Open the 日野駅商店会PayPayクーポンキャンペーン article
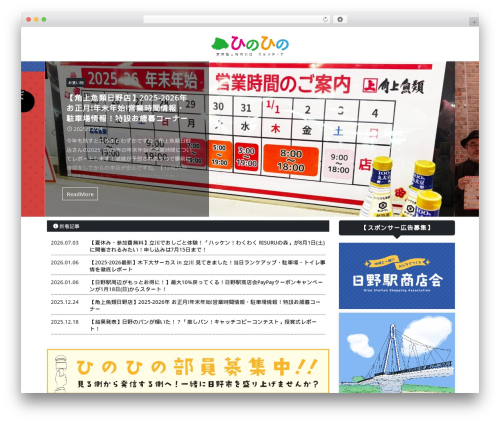The width and height of the screenshot is (500, 423). [206, 286]
